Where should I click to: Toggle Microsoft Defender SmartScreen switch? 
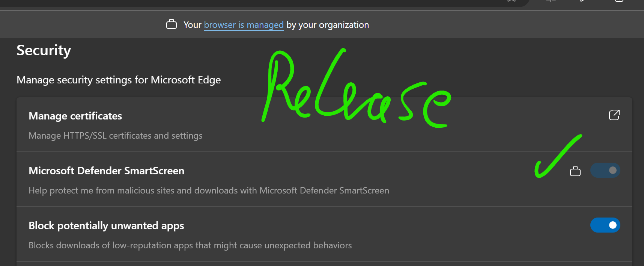click(605, 171)
